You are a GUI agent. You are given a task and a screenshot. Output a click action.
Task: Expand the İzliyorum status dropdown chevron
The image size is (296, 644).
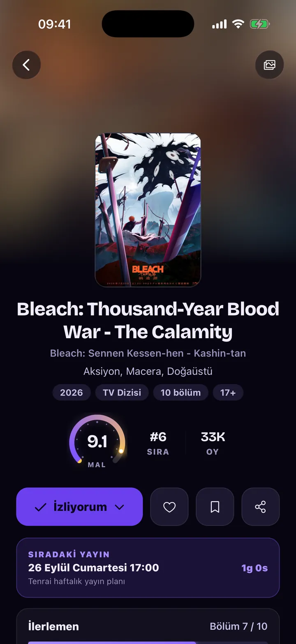tap(119, 507)
